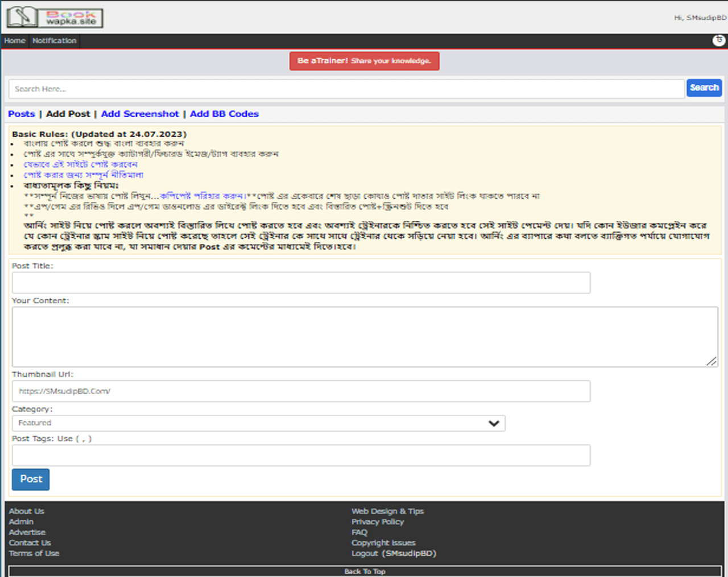Open the fourth Basic Rules bullet link
This screenshot has width=728, height=577.
click(83, 175)
